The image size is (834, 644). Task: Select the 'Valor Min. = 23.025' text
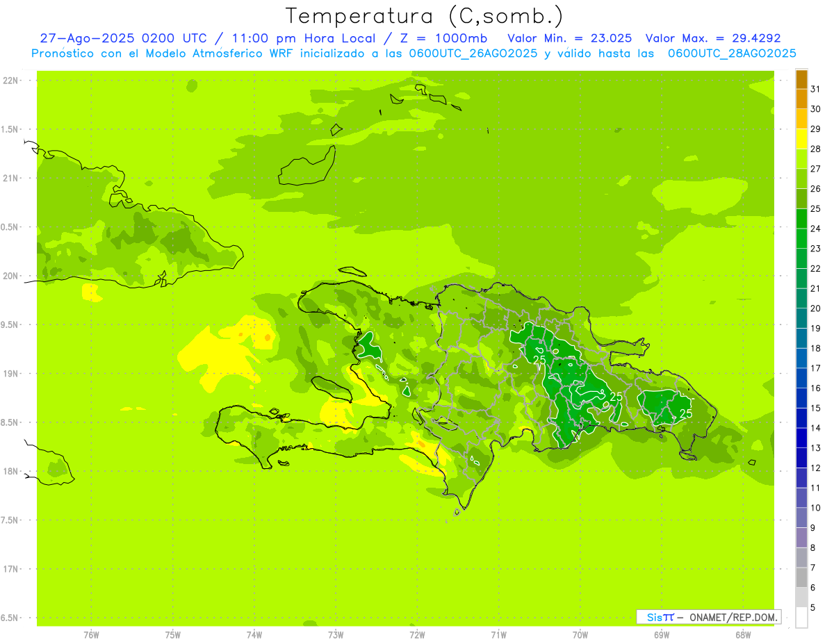pos(570,39)
